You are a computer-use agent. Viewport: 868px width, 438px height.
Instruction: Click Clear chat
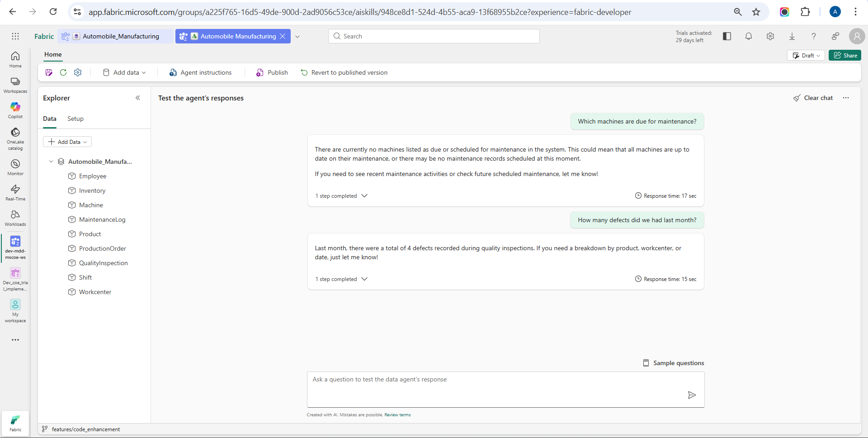813,98
